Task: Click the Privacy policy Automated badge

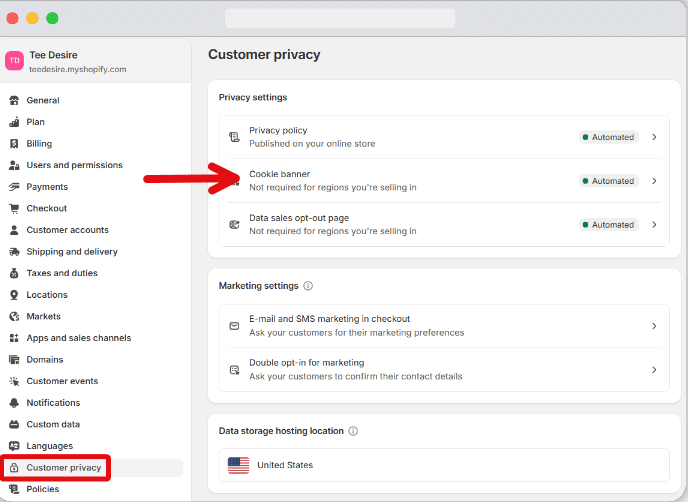Action: [609, 137]
